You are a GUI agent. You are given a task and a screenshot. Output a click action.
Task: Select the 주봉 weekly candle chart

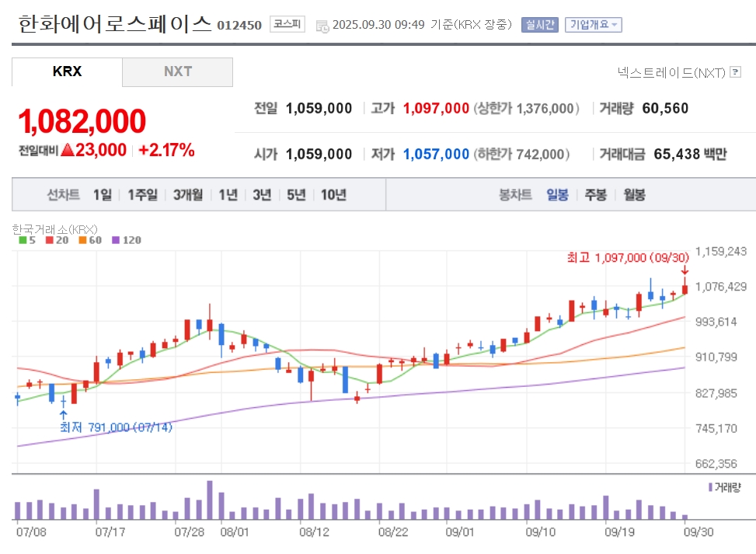[x=596, y=195]
